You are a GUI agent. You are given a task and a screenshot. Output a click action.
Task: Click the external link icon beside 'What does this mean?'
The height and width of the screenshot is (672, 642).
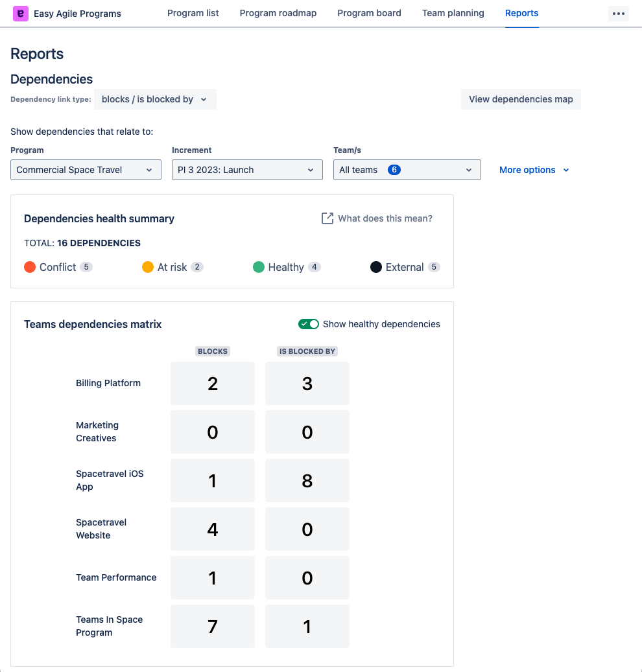coord(327,218)
